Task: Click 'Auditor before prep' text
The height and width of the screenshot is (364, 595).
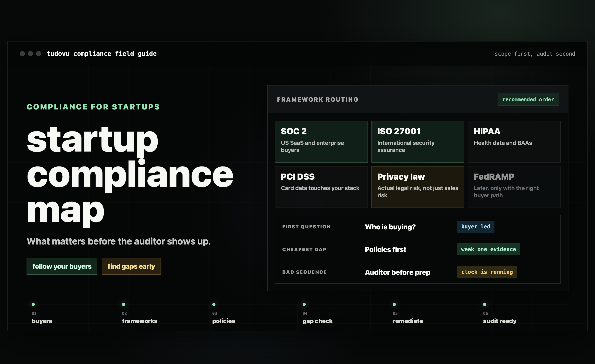Action: (x=397, y=272)
